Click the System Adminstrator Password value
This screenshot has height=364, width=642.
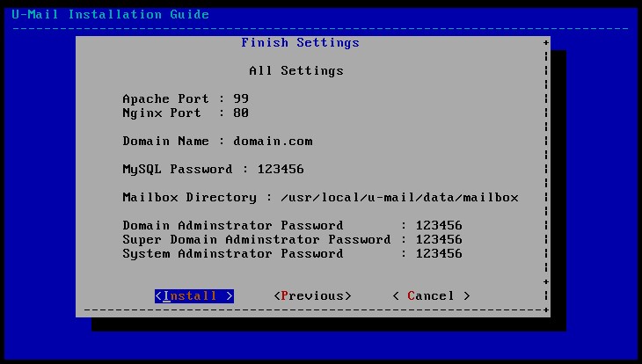point(439,253)
